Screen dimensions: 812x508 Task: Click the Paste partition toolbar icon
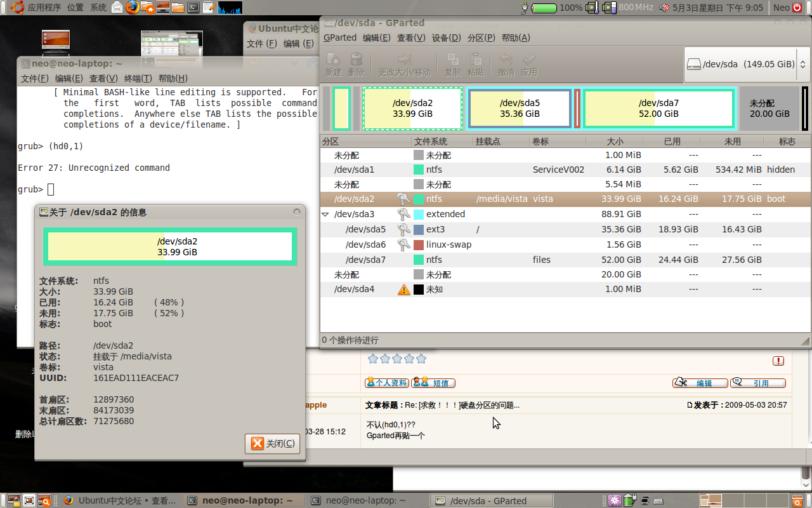click(x=476, y=59)
